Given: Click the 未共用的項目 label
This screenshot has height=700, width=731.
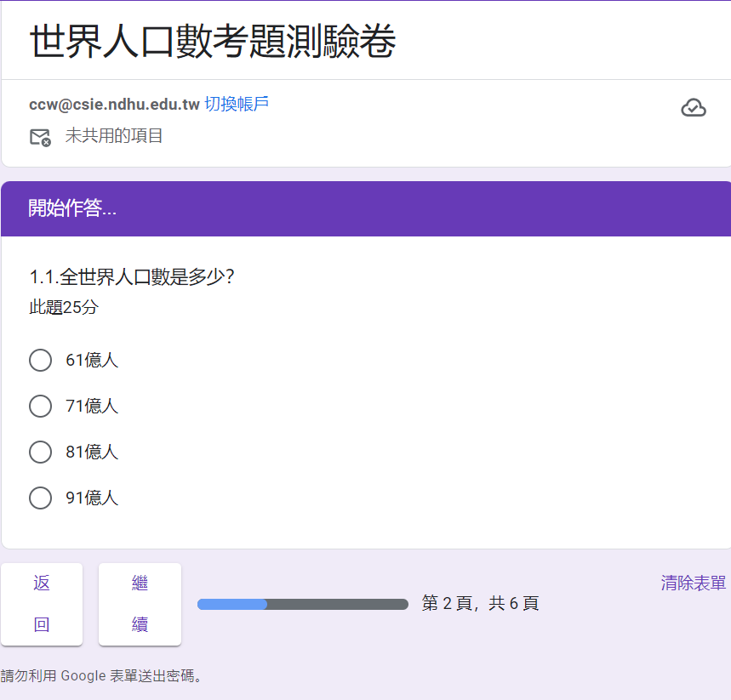Looking at the screenshot, I should 114,136.
